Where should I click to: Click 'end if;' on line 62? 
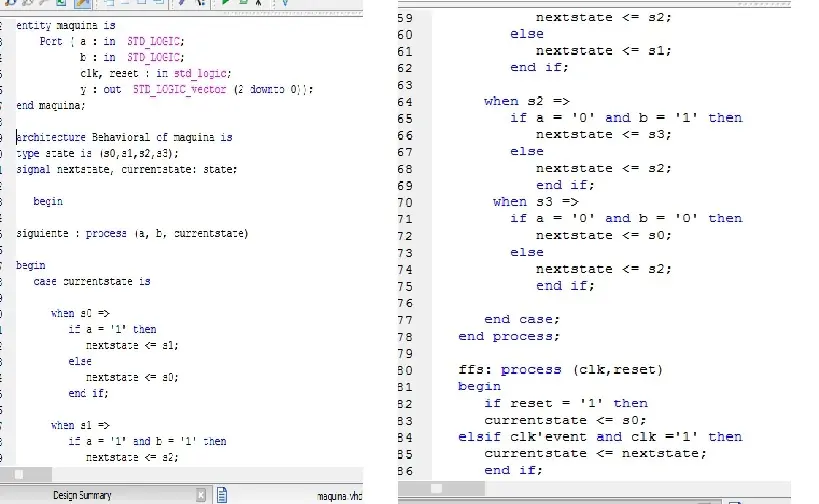pyautogui.click(x=539, y=67)
